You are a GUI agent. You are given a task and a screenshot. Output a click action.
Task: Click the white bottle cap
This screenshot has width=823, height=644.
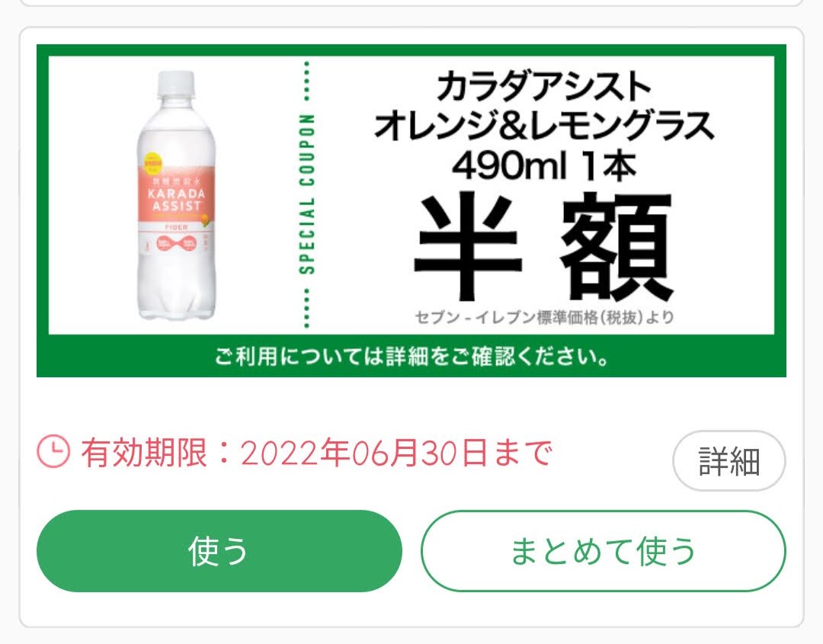176,83
